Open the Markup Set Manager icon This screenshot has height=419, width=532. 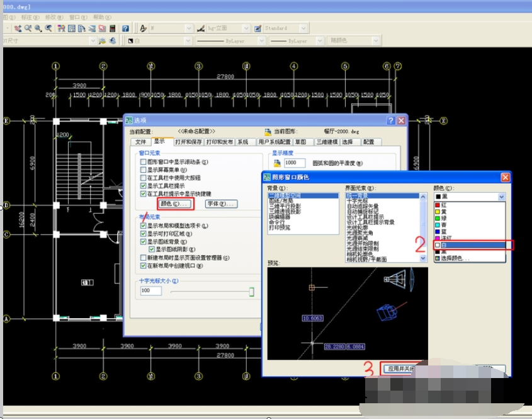102,28
